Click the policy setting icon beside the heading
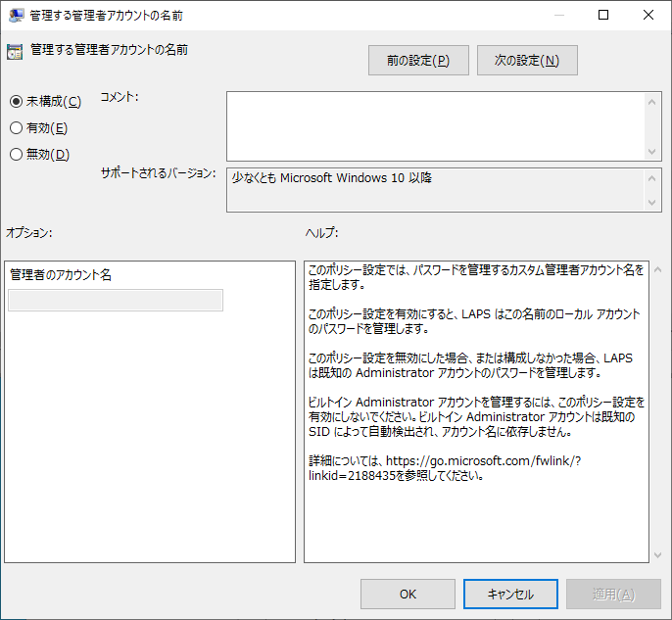 [15, 52]
